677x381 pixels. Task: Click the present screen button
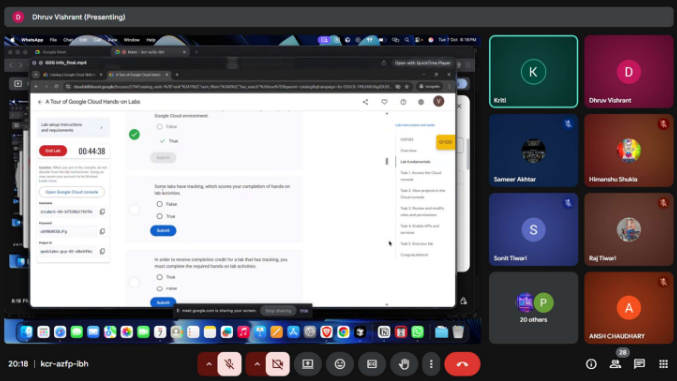pos(308,364)
